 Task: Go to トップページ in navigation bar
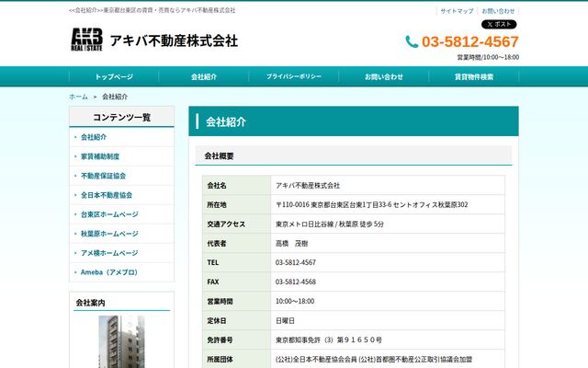114,76
